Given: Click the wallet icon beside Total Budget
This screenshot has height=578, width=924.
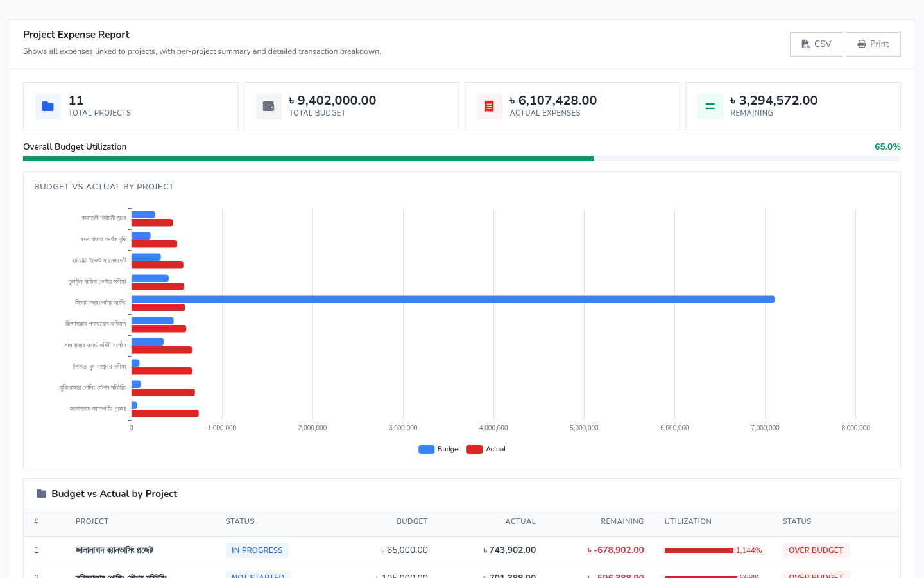Looking at the screenshot, I should [x=269, y=107].
